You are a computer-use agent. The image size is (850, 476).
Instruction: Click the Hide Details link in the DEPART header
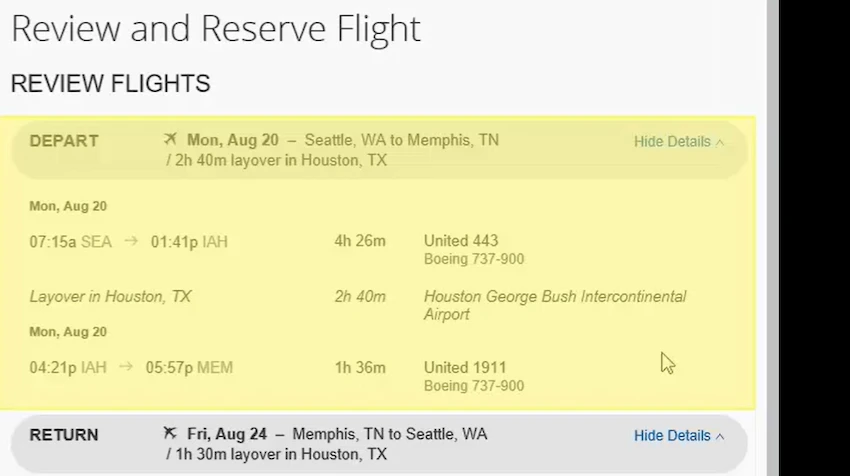[672, 141]
